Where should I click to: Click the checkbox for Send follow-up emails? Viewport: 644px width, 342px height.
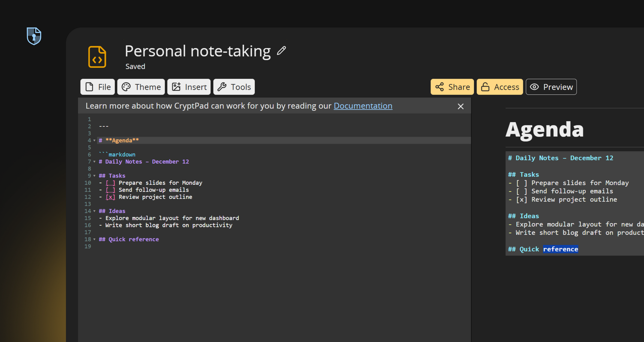pyautogui.click(x=110, y=190)
